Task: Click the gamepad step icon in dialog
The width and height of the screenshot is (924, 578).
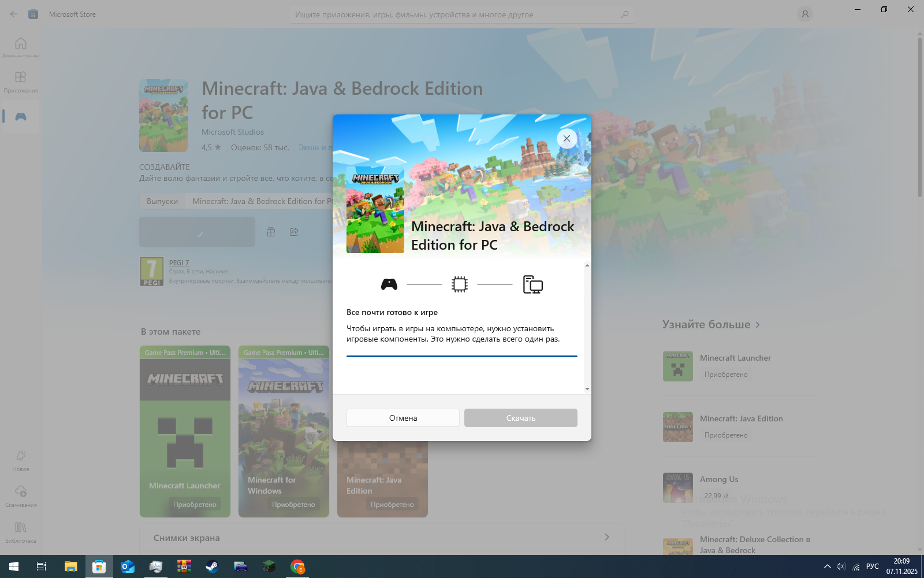Action: coord(389,284)
